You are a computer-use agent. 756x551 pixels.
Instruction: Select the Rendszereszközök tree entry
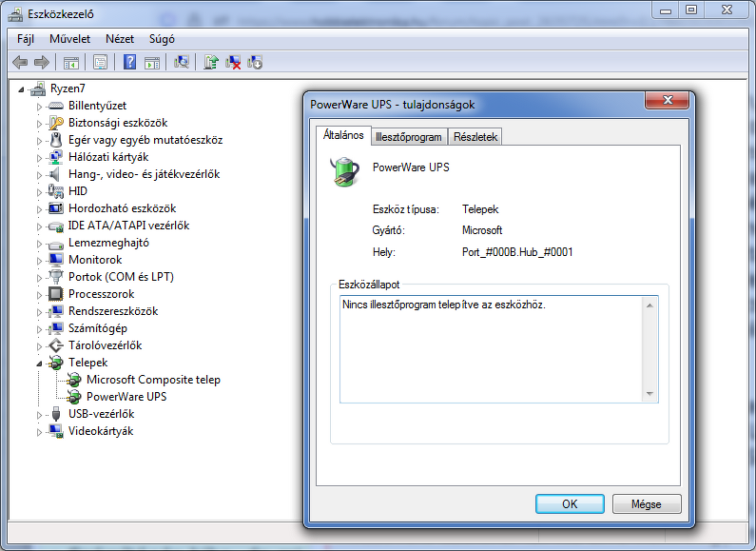click(113, 311)
